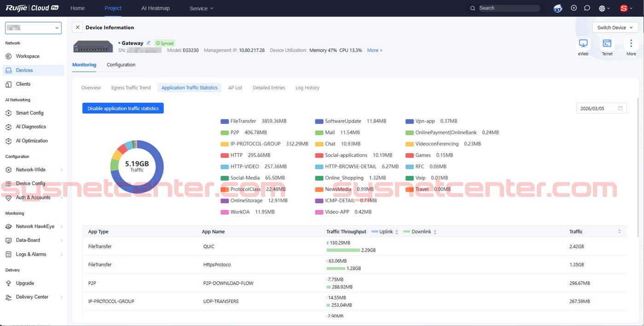Viewport: 644px width, 326px height.
Task: Open the Configuration tab
Action: click(x=121, y=65)
